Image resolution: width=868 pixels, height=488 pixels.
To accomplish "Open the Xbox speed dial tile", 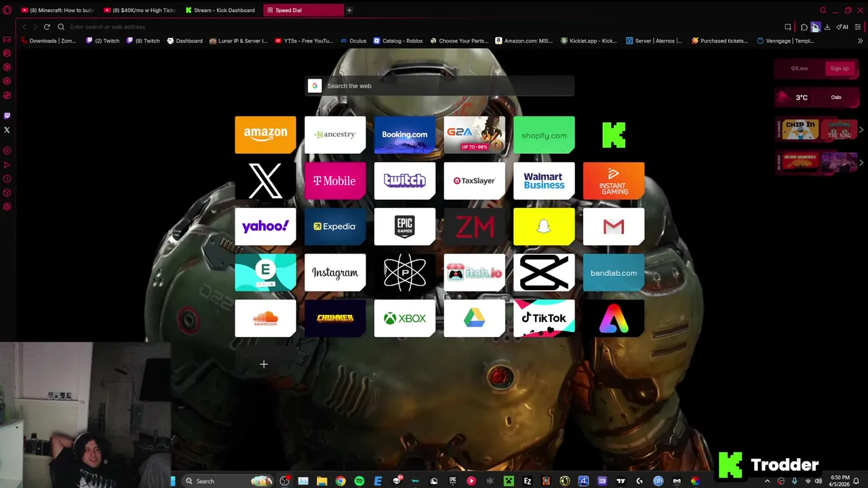I will [405, 319].
